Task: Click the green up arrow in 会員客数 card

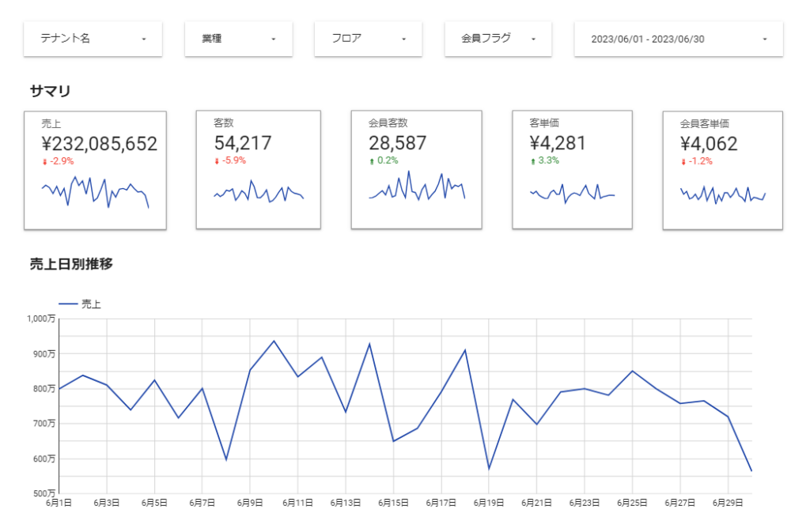Action: [x=372, y=161]
